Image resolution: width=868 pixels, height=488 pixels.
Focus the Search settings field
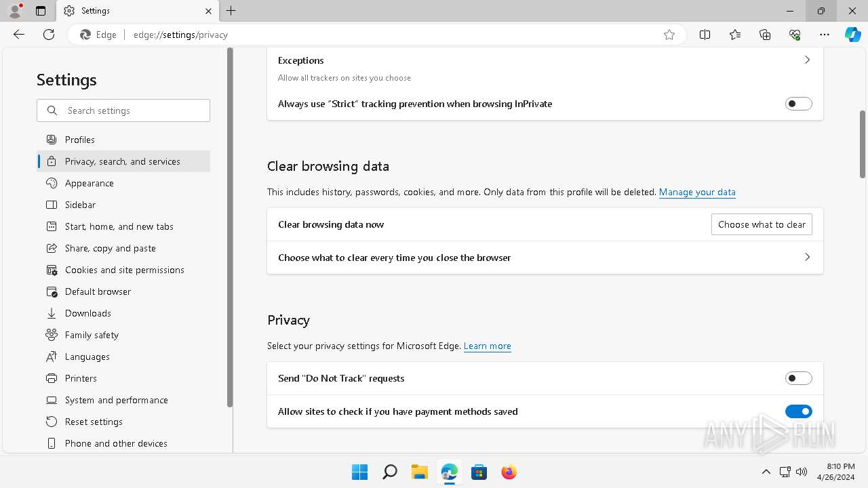point(123,110)
